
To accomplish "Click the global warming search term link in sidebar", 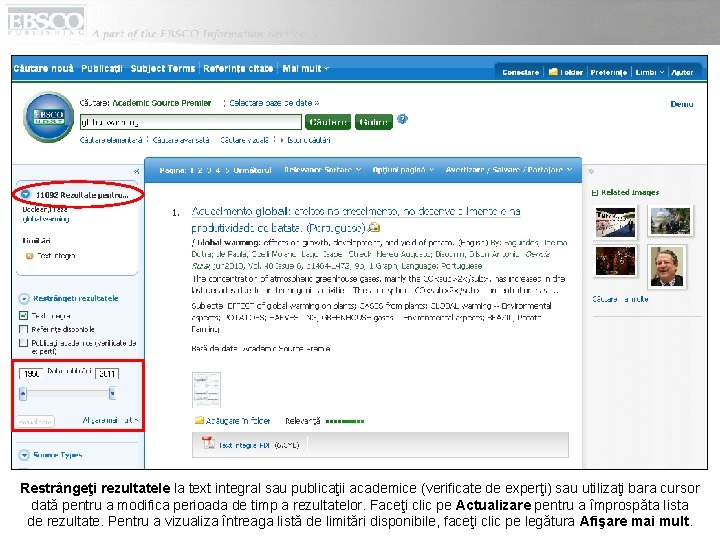I will pos(46,219).
